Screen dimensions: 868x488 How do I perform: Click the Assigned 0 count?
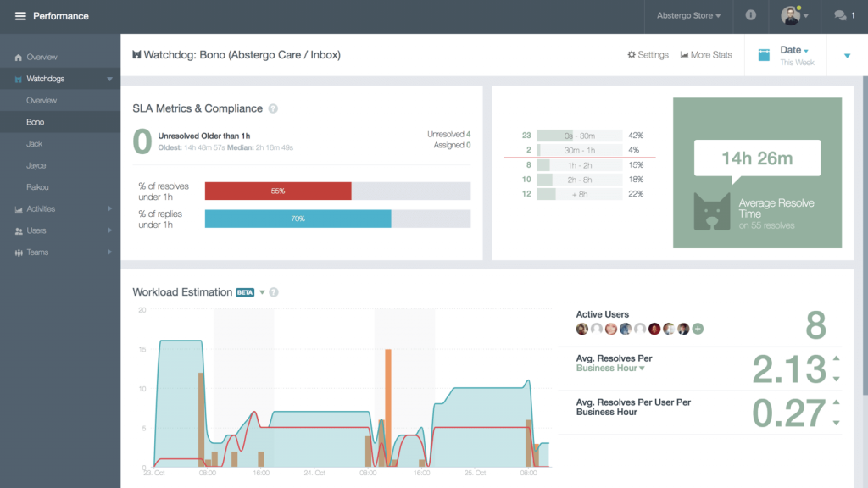pos(452,145)
